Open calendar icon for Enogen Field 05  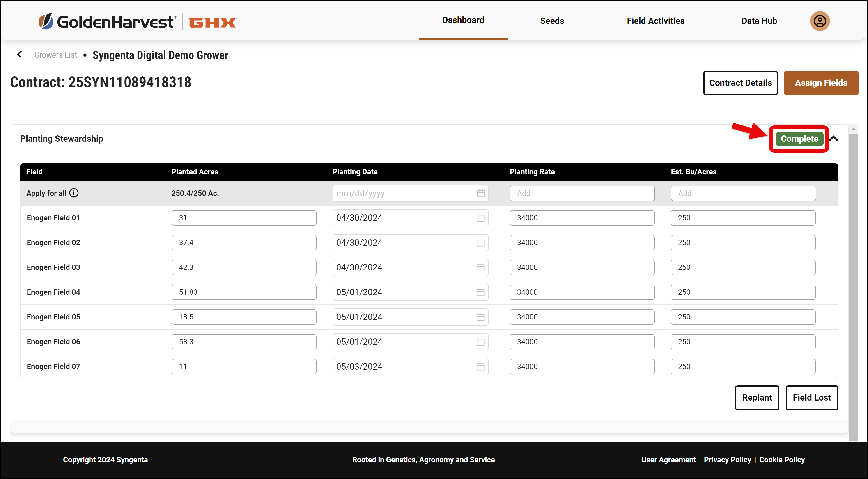[x=480, y=317]
